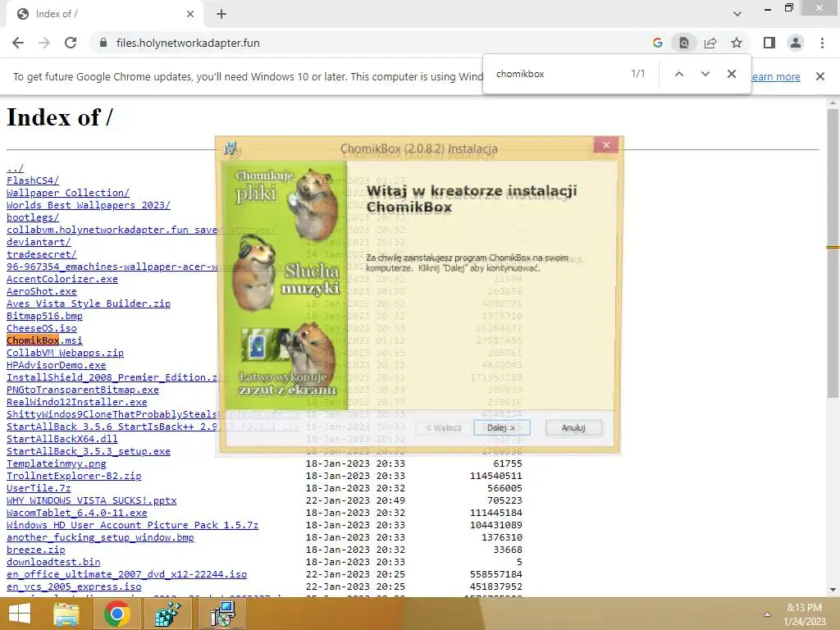
Task: Close the 'Index of /' tab
Action: (190, 14)
